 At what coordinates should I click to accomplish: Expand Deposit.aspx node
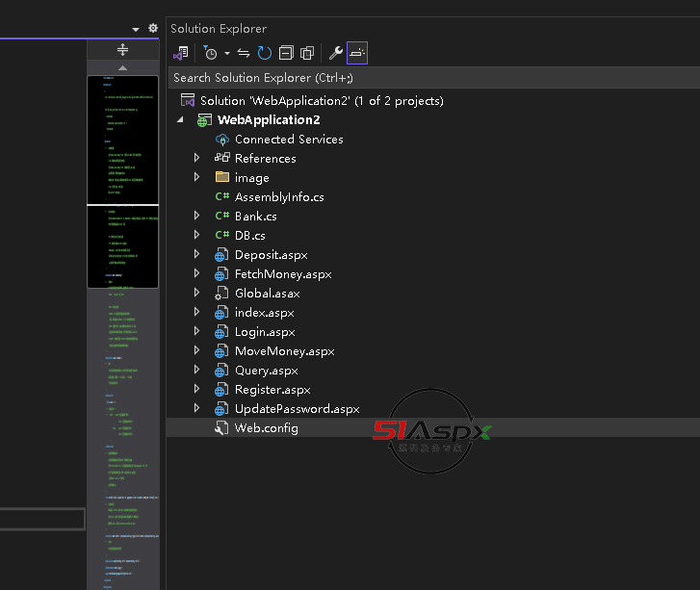tap(196, 254)
